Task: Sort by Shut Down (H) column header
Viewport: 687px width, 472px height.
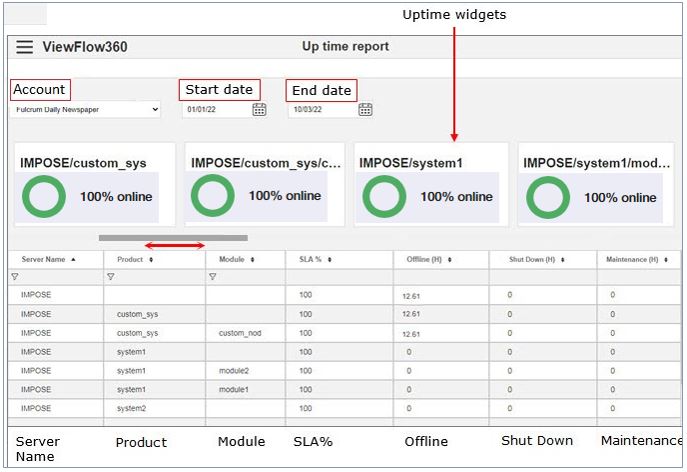Action: (535, 259)
